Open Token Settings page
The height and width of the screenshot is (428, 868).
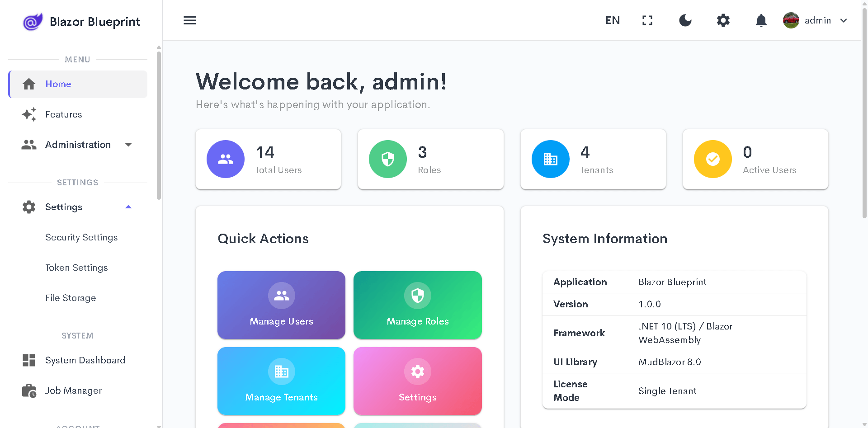click(x=76, y=268)
